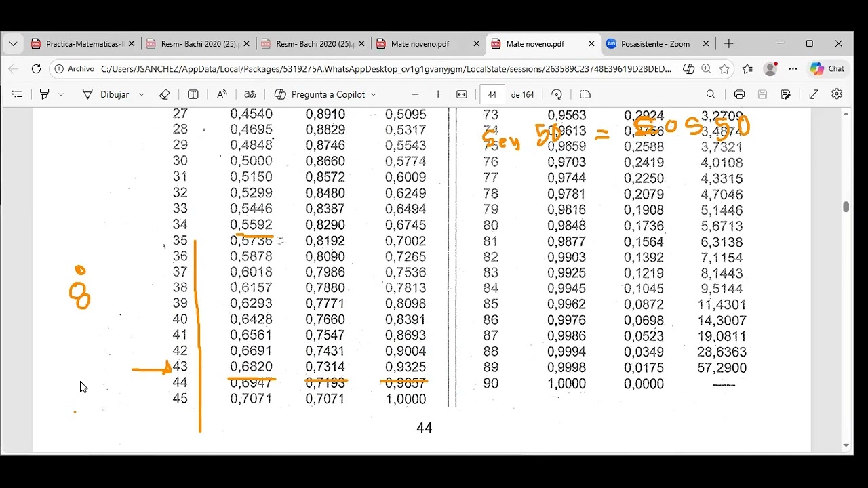Close the Practica-Matematicas tab
868x488 pixels.
(x=131, y=44)
